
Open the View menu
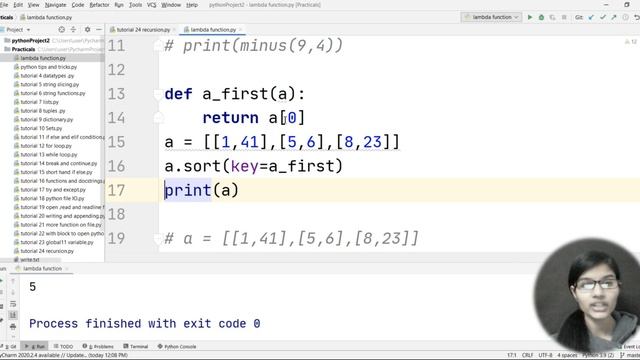pyautogui.click(x=33, y=5)
